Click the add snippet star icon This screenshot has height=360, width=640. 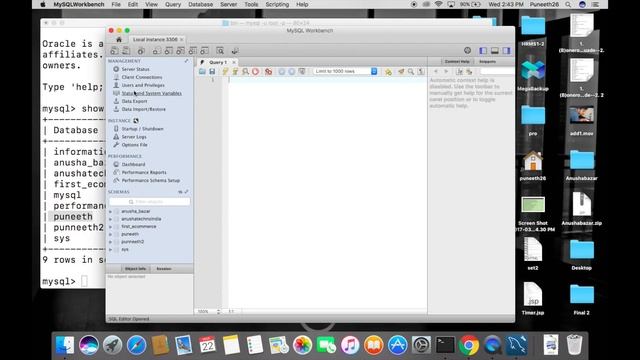[388, 72]
